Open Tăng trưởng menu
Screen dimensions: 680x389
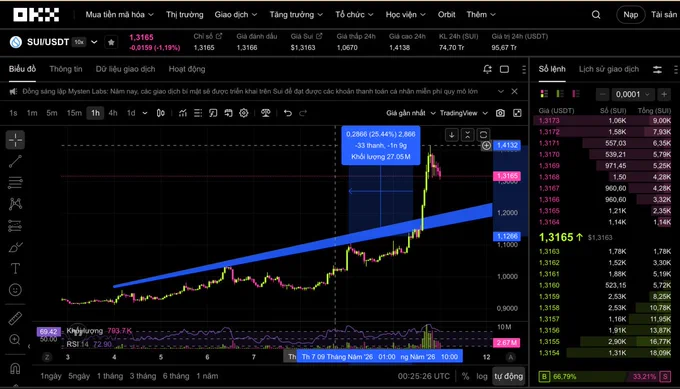coord(296,15)
